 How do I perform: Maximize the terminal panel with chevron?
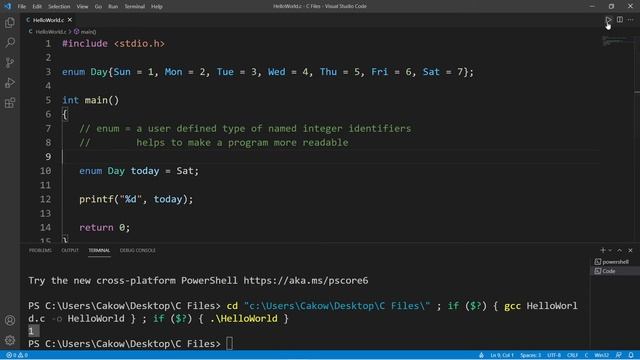[620, 250]
